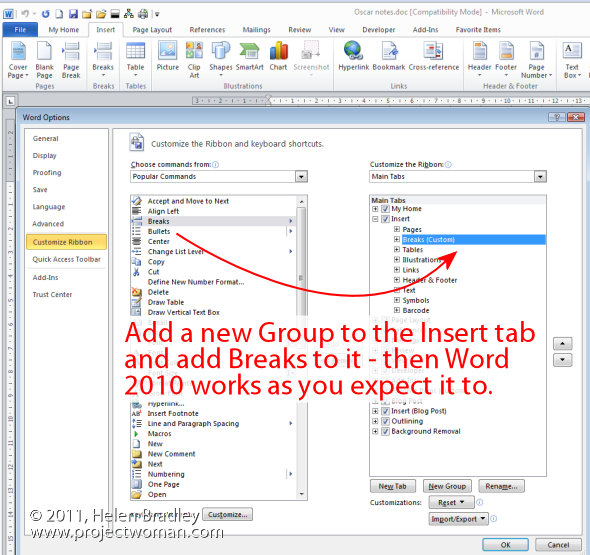Viewport: 590px width, 555px height.
Task: Open the Import/Export dropdown button
Action: click(458, 519)
